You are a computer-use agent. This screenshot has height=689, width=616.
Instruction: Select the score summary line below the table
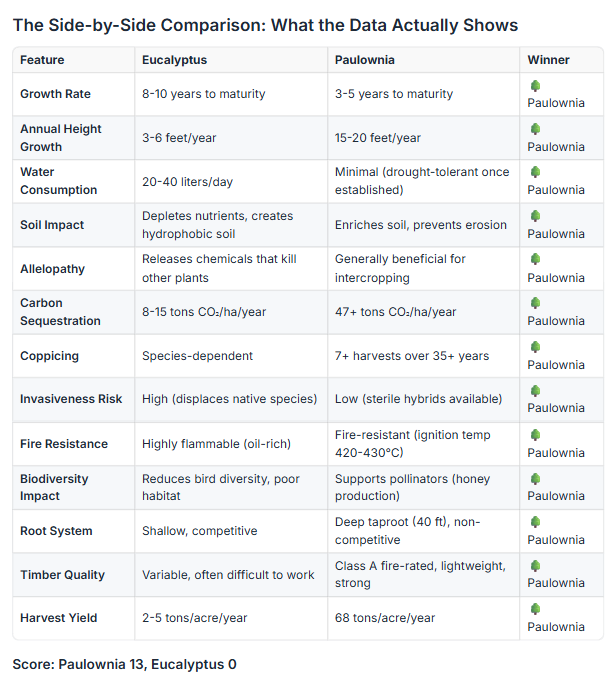coord(124,664)
